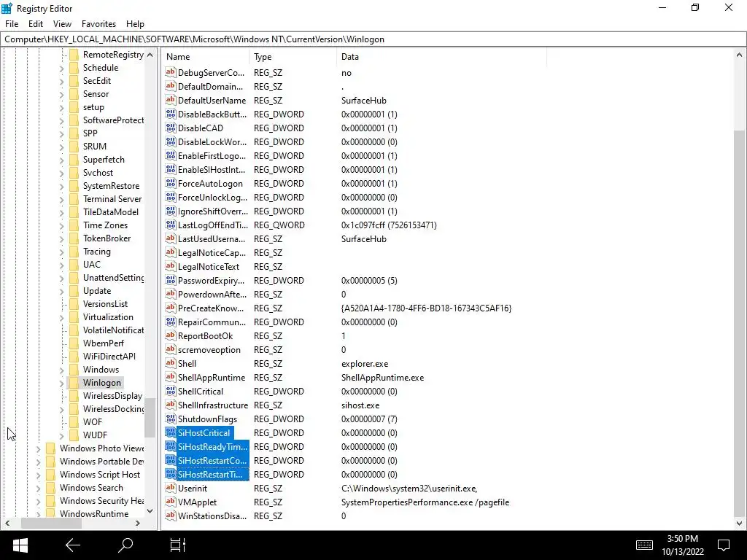The height and width of the screenshot is (560, 747).
Task: Click the string icon beside ReportBootOk
Action: click(x=171, y=335)
